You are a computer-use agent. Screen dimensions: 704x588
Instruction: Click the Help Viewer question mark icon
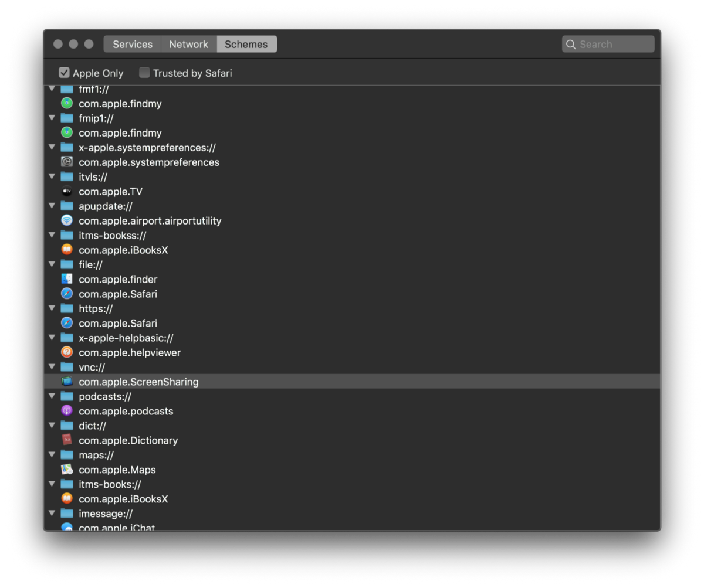coord(67,352)
